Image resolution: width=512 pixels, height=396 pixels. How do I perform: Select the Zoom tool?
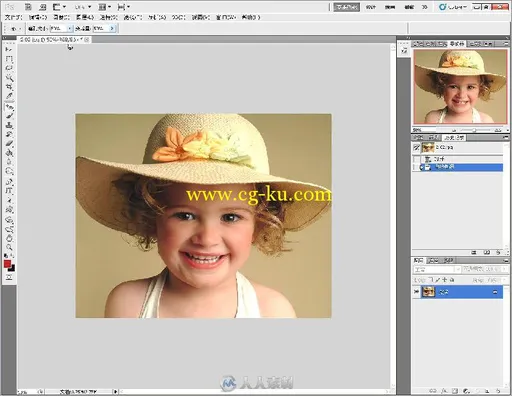tap(9, 247)
